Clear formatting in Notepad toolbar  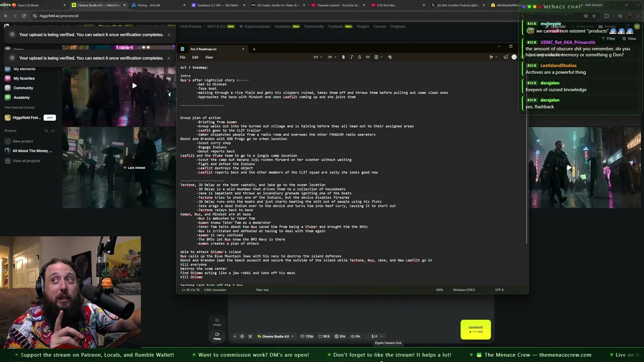[x=389, y=57]
